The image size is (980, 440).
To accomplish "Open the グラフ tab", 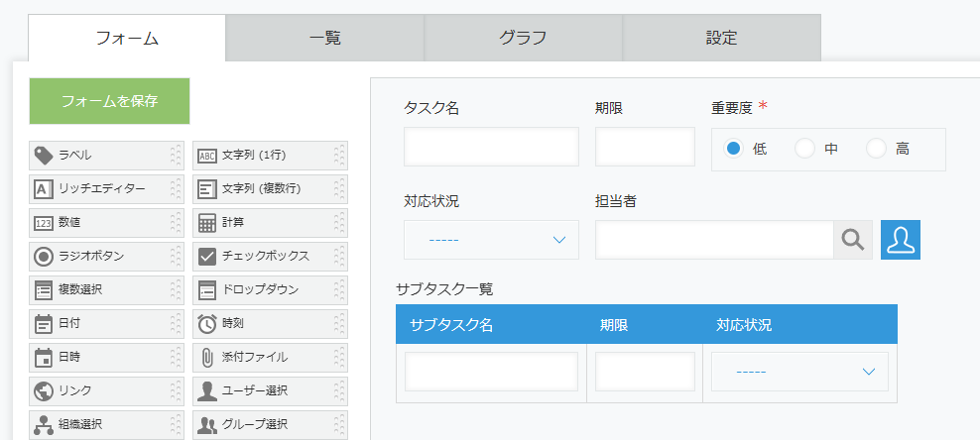I will pyautogui.click(x=524, y=40).
